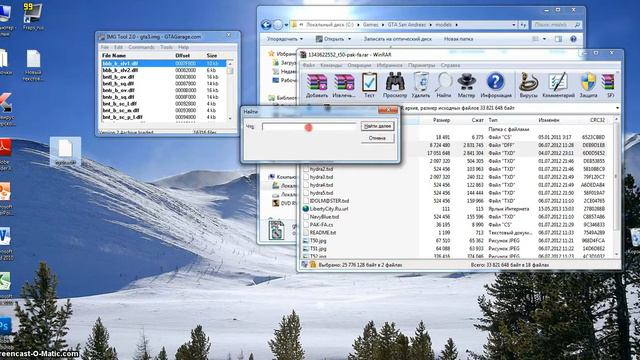640x360 pixels.
Task: Select the Fraps desktop shortcut
Action: click(x=33, y=17)
